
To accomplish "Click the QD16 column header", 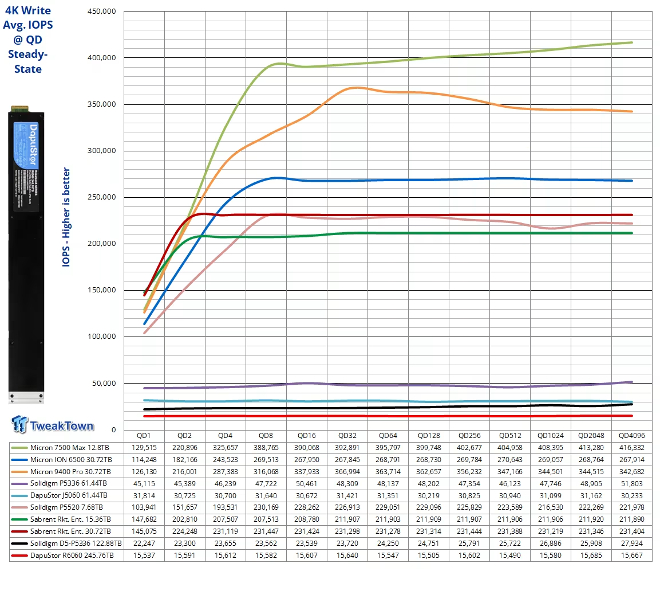I will coord(306,436).
